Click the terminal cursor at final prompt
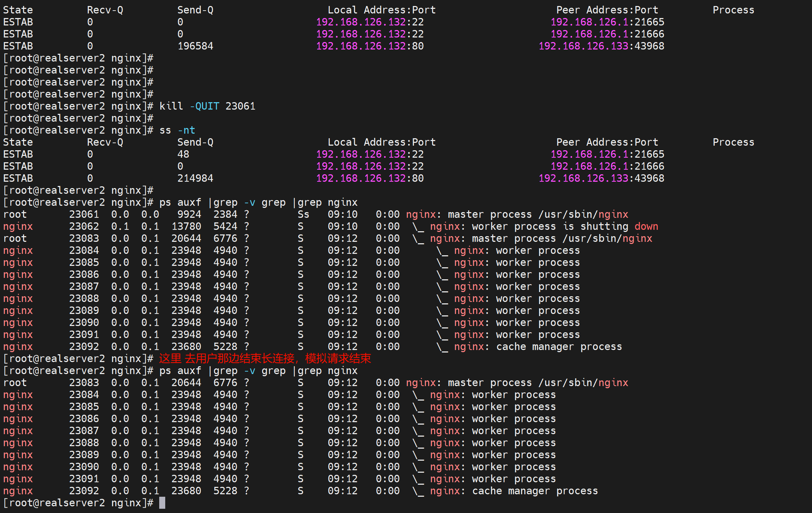The image size is (812, 513). coord(162,503)
